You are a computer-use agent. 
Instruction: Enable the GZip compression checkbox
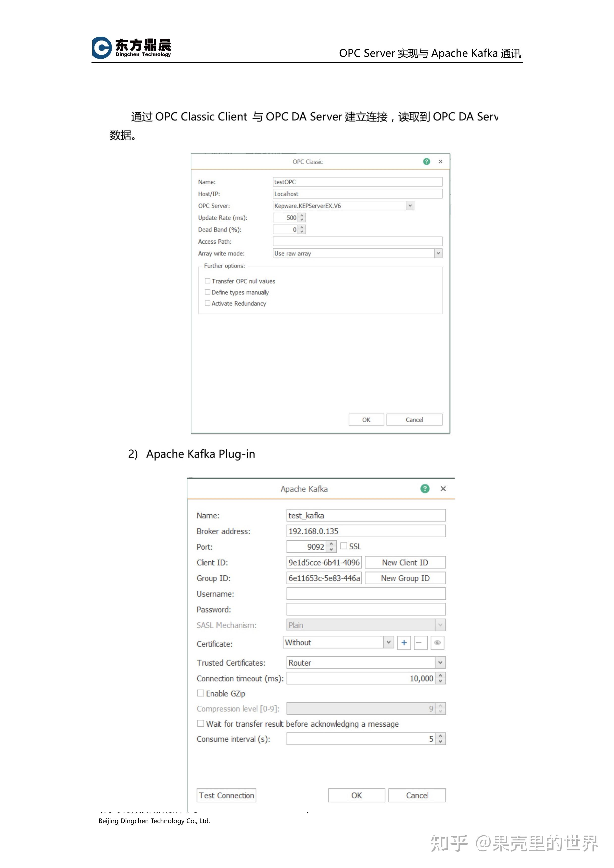(x=201, y=693)
